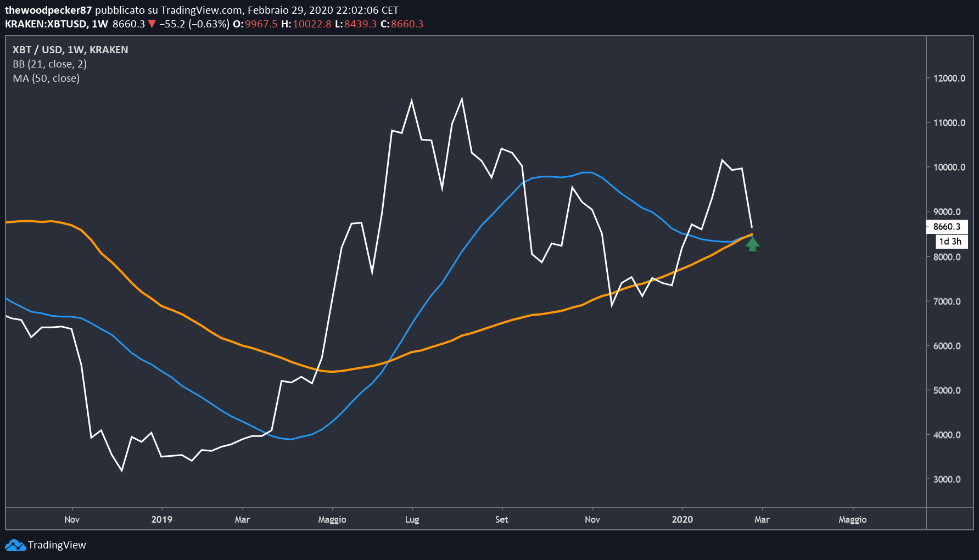The image size is (979, 560).
Task: Click the Nov label before 2020
Action: click(x=592, y=519)
